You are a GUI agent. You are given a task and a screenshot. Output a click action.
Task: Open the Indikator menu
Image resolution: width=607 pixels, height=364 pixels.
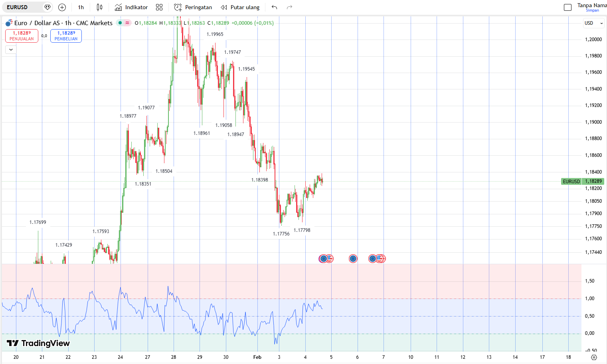pos(131,7)
